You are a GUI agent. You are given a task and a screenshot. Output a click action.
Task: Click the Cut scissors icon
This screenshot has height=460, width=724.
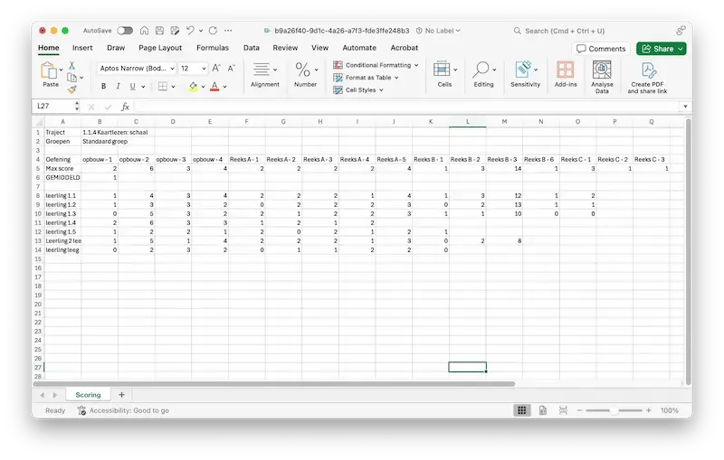72,66
